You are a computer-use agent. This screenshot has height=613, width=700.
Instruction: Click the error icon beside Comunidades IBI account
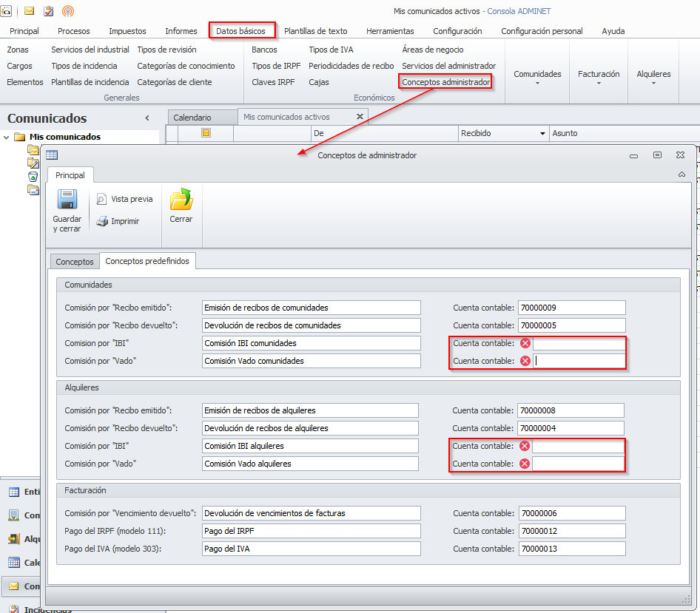coord(525,343)
